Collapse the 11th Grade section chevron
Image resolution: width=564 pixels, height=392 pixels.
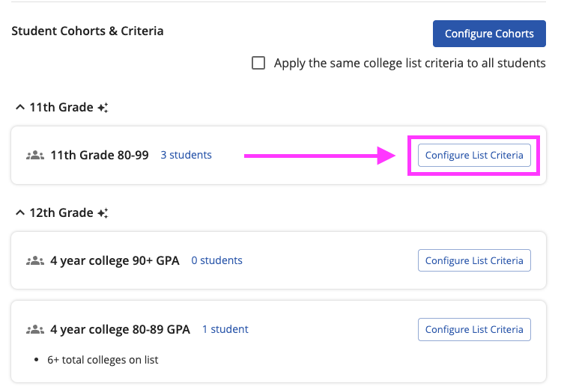[x=19, y=108]
